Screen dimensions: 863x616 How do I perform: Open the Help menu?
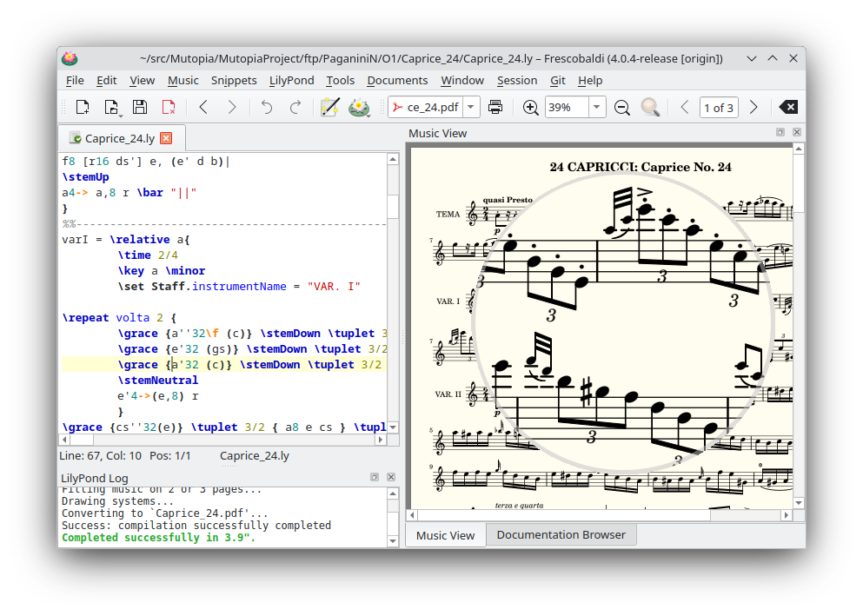[590, 80]
